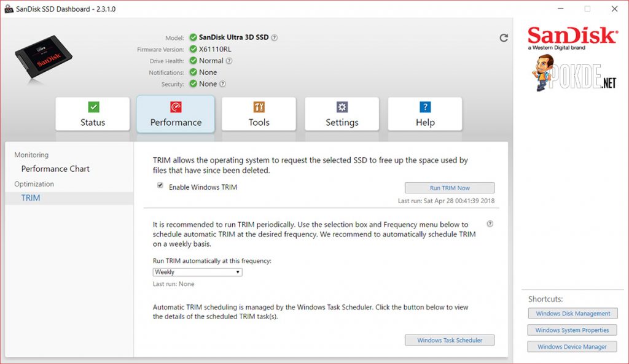Screen dimensions: 629x364
Task: Open the Help tab
Action: pos(425,114)
